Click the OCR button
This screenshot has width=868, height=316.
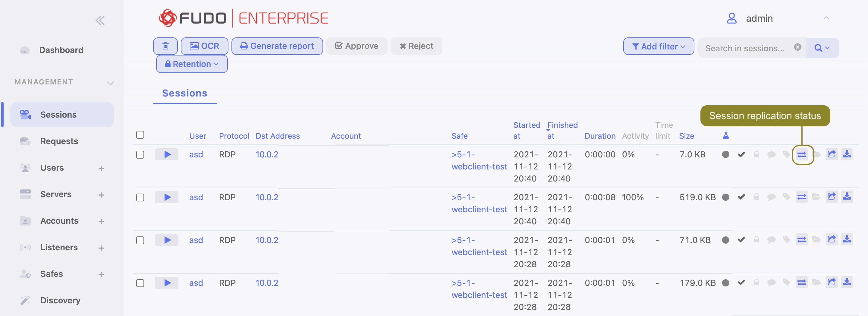click(204, 46)
